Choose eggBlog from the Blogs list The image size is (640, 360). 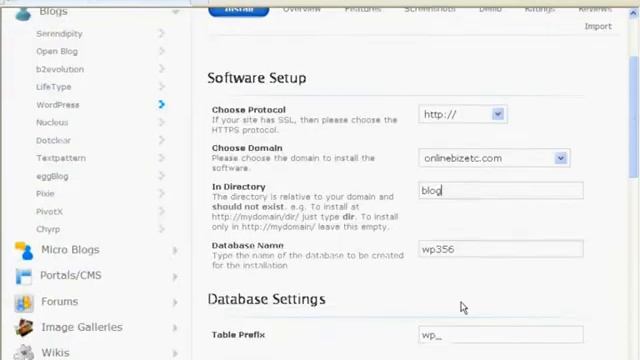coord(52,176)
